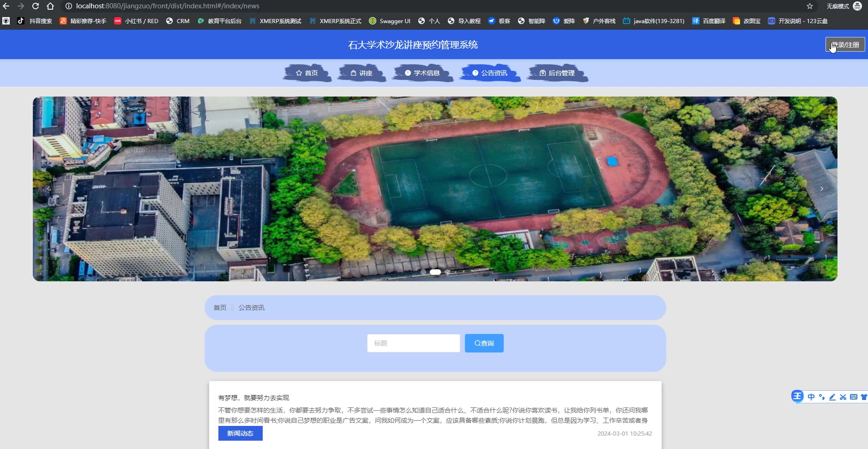View site information icon in address bar
The image size is (868, 449).
(x=68, y=6)
